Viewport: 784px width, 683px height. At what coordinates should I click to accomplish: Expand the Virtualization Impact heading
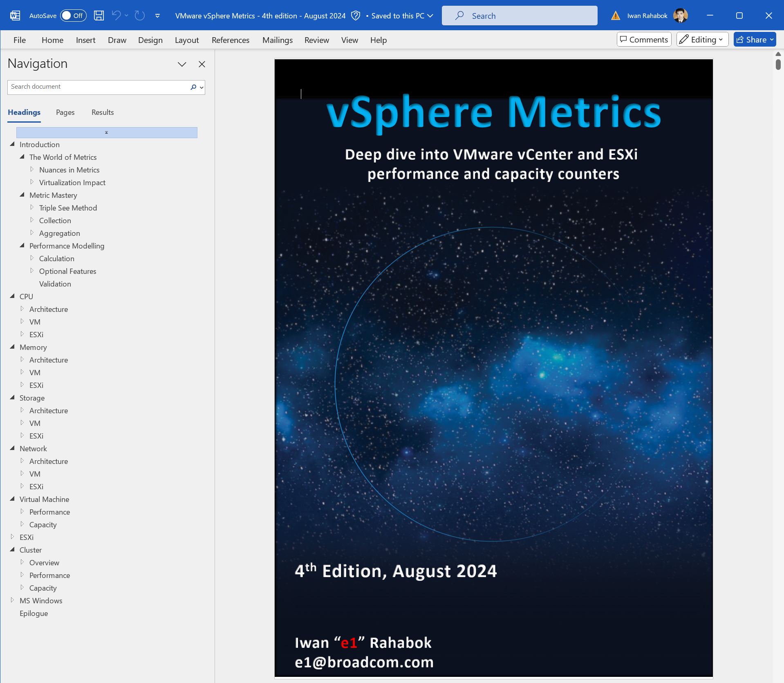tap(32, 182)
